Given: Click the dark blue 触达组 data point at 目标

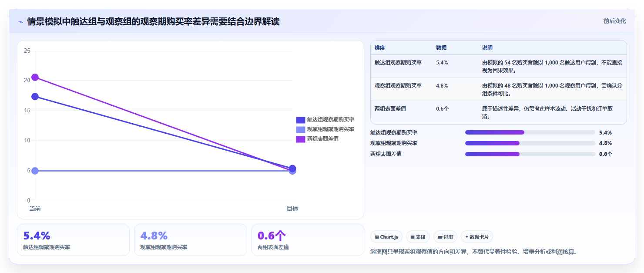Looking at the screenshot, I should coord(292,168).
